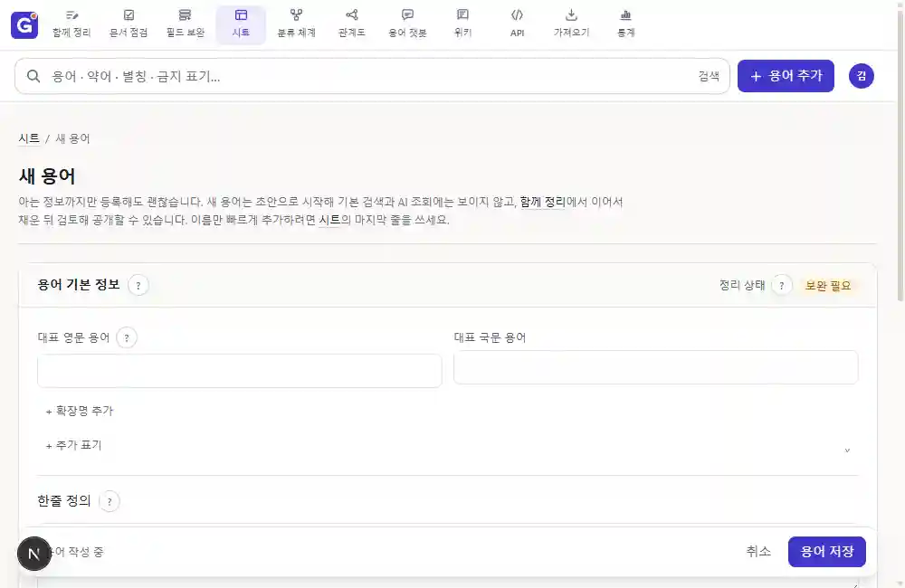Click the + 용어 추가 button
The width and height of the screenshot is (905, 588).
pos(786,76)
